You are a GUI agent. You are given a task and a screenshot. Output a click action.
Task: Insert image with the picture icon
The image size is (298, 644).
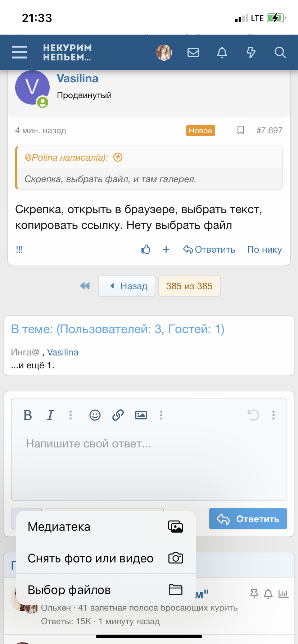[141, 415]
